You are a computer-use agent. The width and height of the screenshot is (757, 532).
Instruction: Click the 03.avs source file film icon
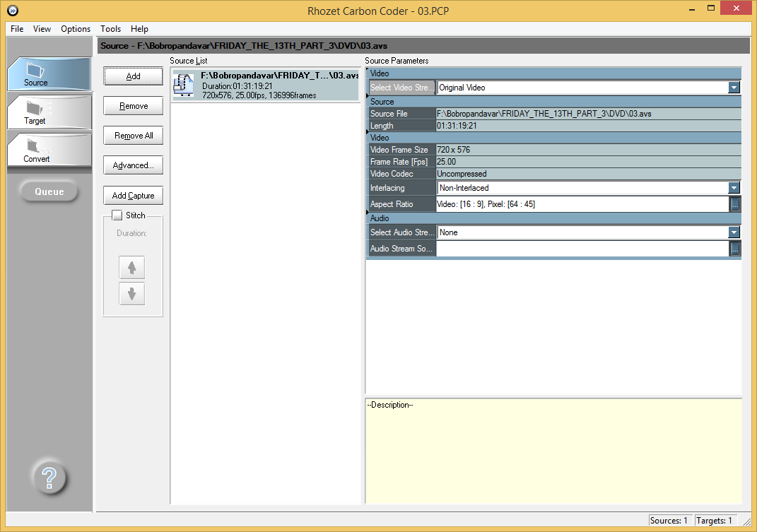click(x=184, y=85)
